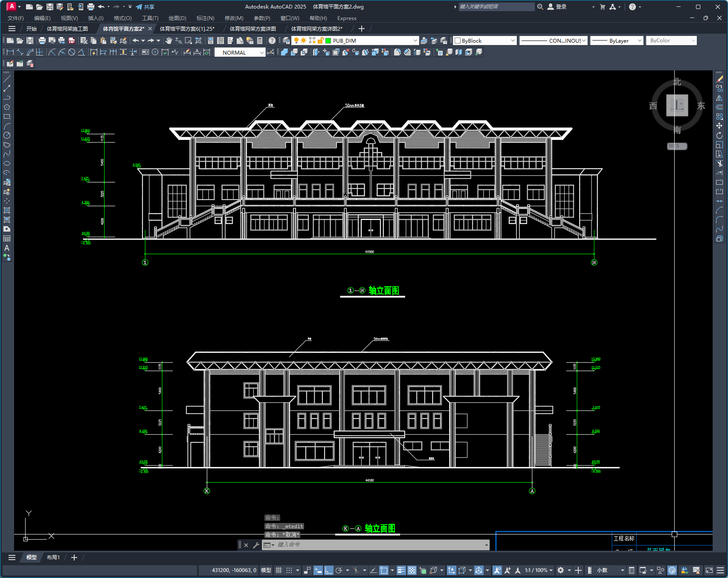Select the Diameter dimension tool
Image resolution: width=728 pixels, height=578 pixels.
72,52
